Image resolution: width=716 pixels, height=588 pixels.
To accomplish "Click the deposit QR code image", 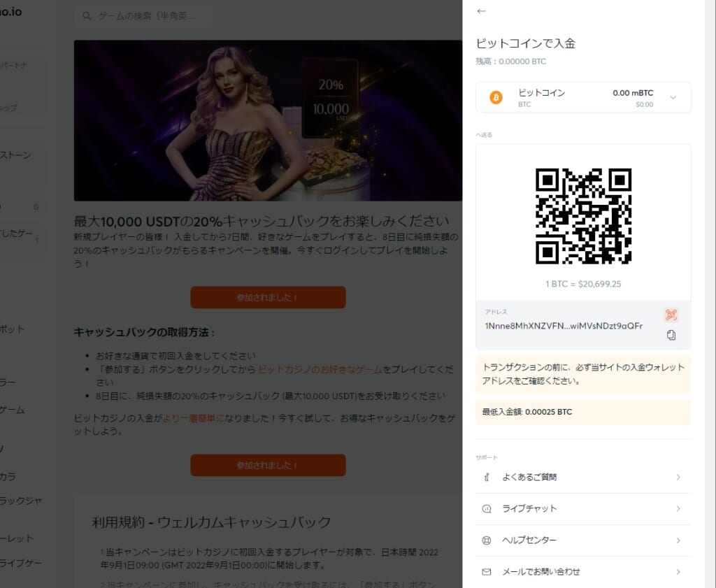I will [583, 216].
